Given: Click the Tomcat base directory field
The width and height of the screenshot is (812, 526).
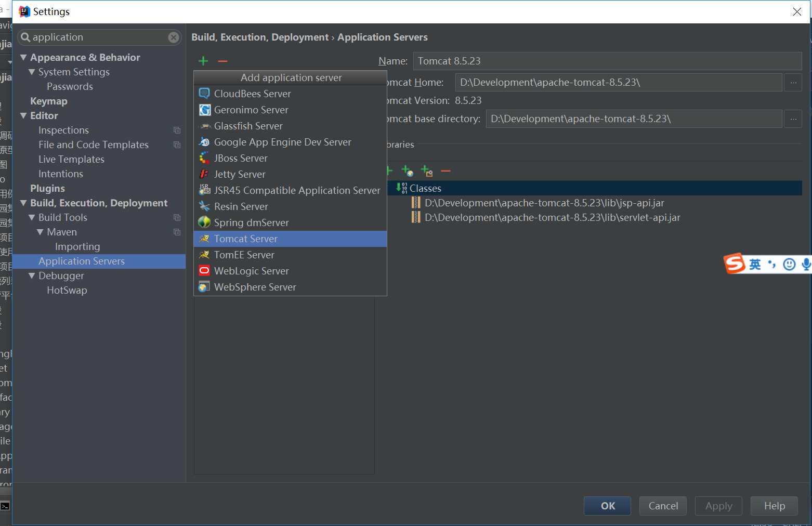Looking at the screenshot, I should coord(634,119).
